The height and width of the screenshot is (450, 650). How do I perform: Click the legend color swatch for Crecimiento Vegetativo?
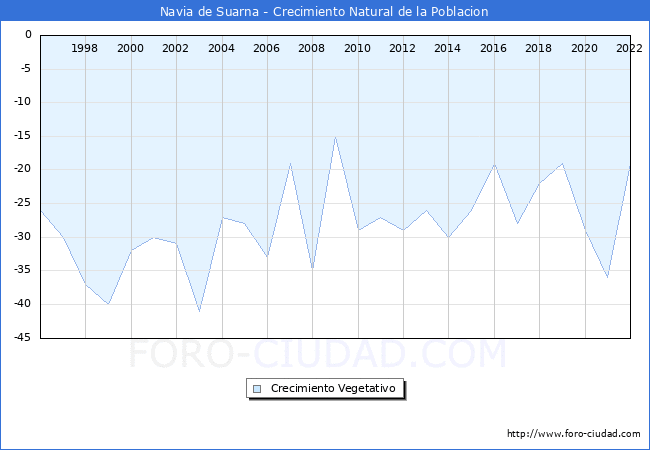(257, 389)
